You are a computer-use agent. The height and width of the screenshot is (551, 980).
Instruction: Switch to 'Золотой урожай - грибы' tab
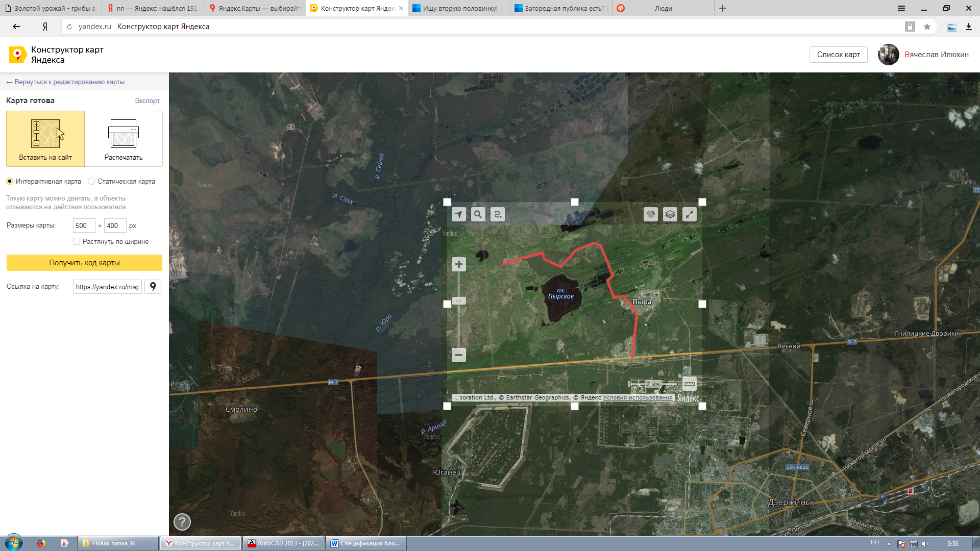(51, 8)
